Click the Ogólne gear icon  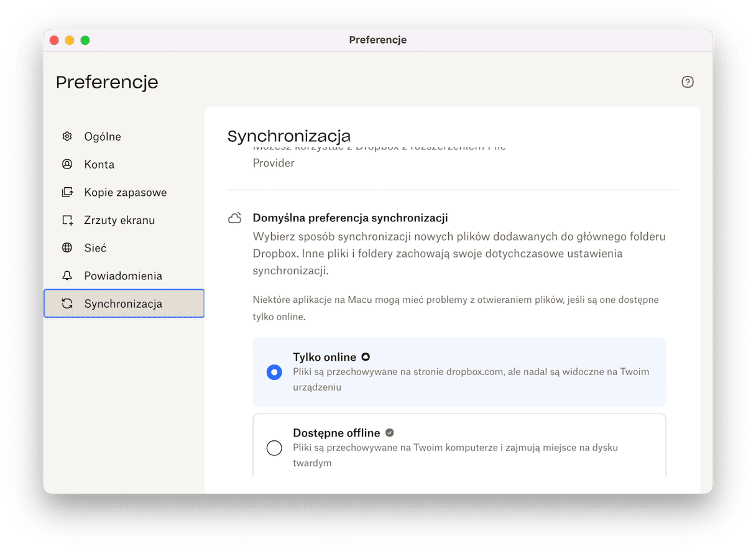tap(67, 137)
